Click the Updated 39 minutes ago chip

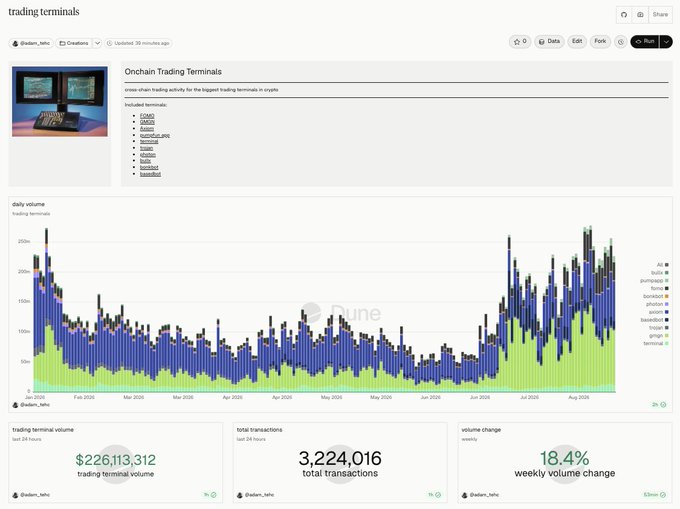click(x=138, y=43)
